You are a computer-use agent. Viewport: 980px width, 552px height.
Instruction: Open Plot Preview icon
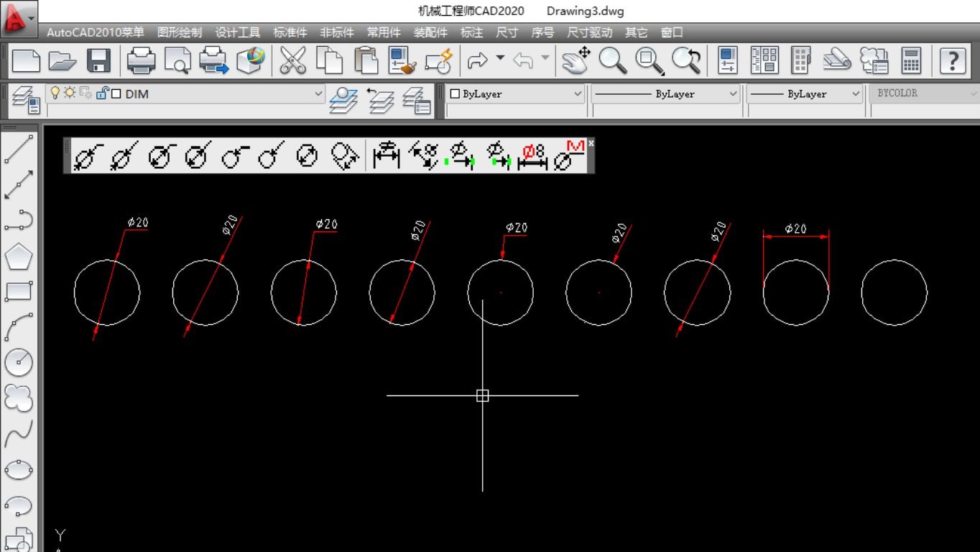point(177,61)
